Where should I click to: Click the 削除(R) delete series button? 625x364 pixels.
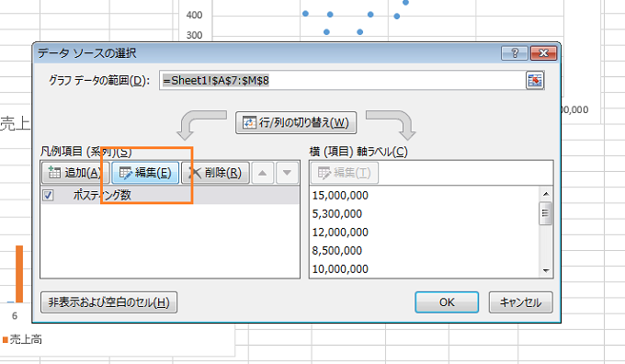pyautogui.click(x=215, y=173)
